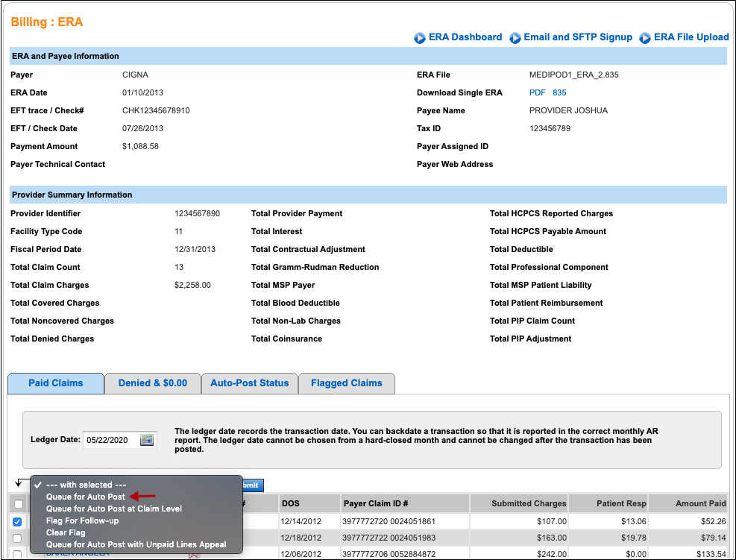Click payer claim ID 3977772706 0052884872
The width and height of the screenshot is (736, 560).
[389, 554]
